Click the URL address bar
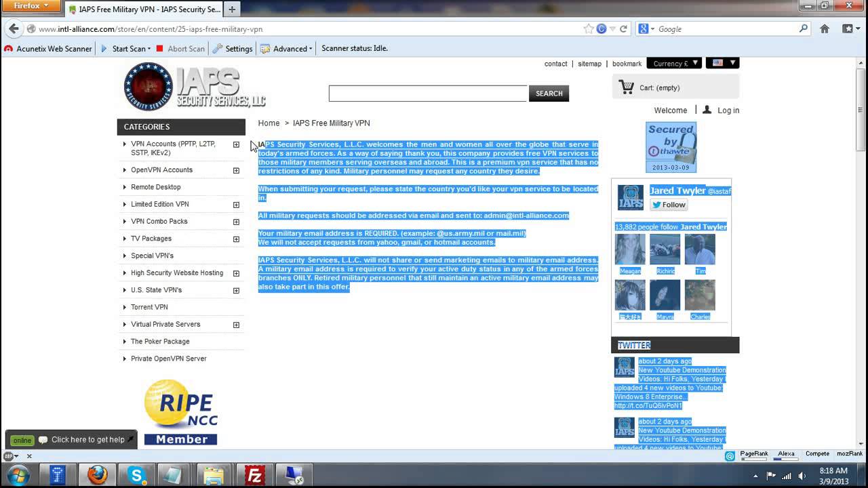Viewport: 868px width, 488px height. (305, 29)
